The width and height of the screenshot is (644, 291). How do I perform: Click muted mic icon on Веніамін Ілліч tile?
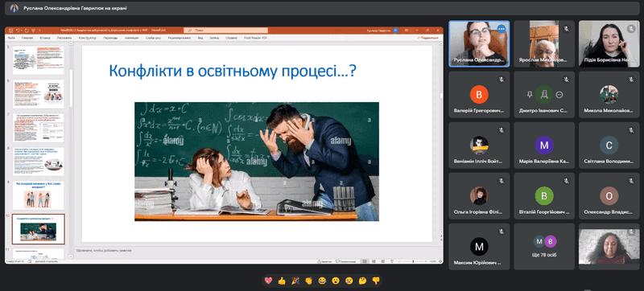pos(501,130)
